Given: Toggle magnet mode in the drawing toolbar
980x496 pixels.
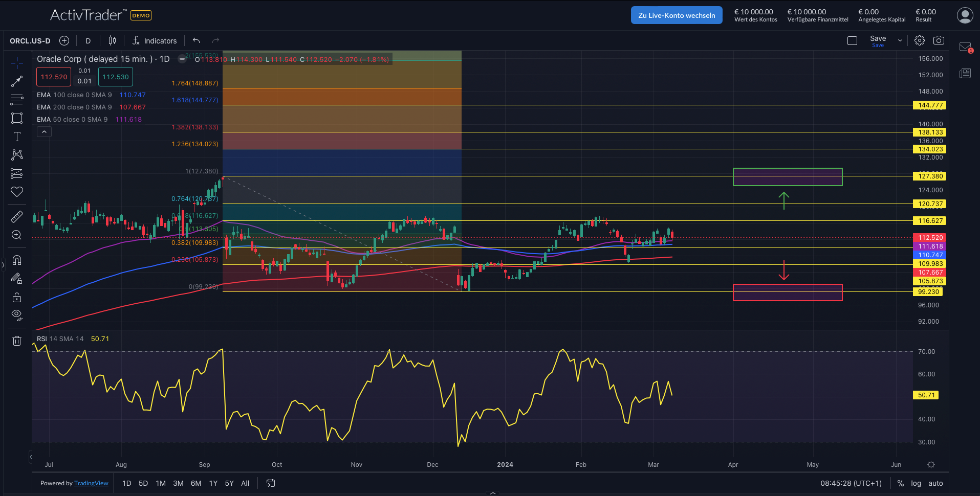Looking at the screenshot, I should pyautogui.click(x=17, y=260).
